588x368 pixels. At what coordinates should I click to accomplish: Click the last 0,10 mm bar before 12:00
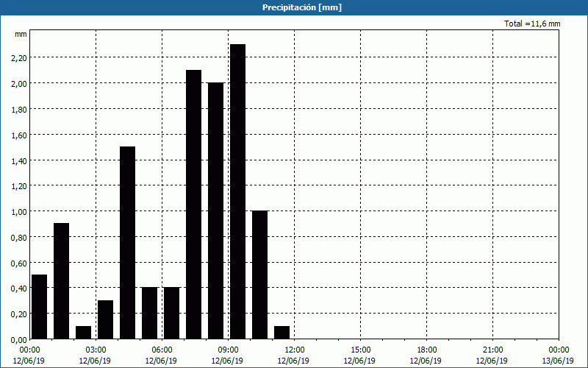[282, 333]
